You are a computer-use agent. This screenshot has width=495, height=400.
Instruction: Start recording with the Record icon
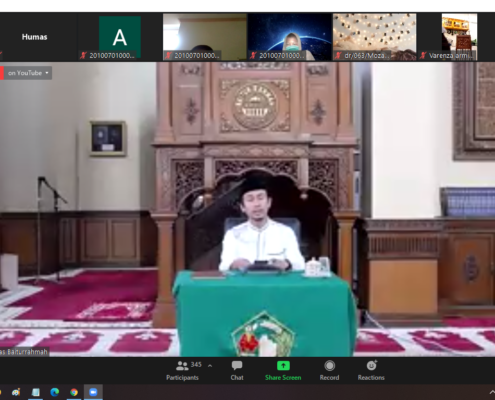click(329, 366)
